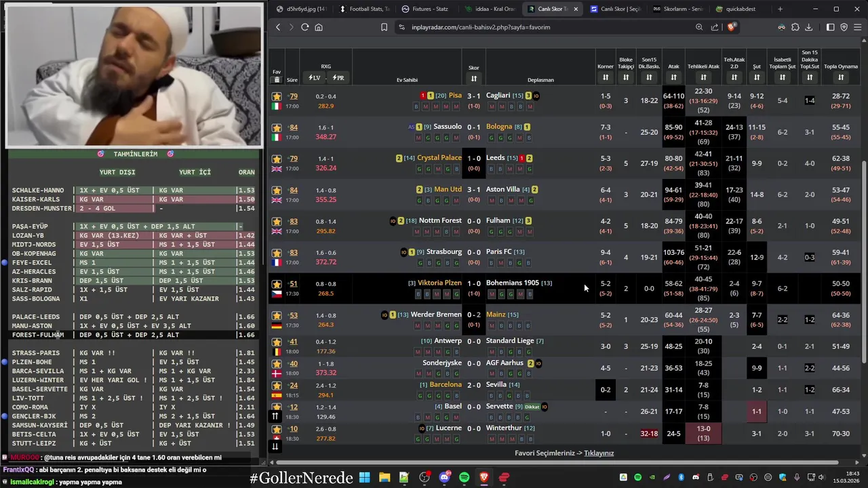
Task: Open browser extensions puzzle icon
Action: [795, 27]
